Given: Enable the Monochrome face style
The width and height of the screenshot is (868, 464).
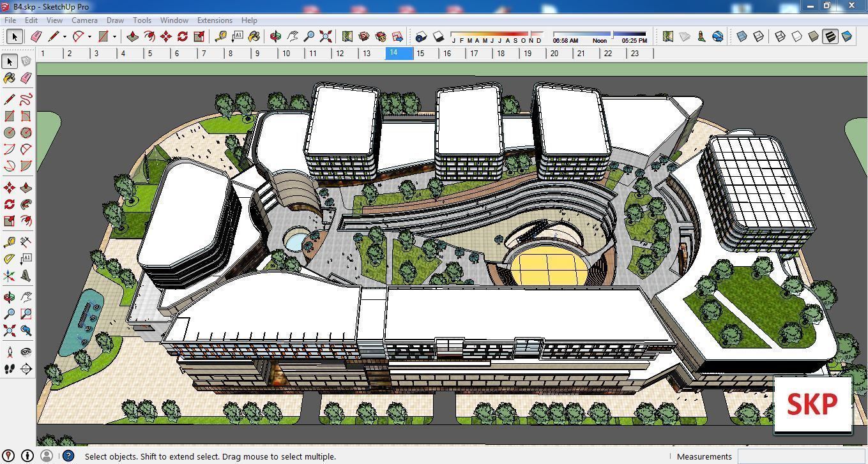Looking at the screenshot, I should pyautogui.click(x=846, y=36).
